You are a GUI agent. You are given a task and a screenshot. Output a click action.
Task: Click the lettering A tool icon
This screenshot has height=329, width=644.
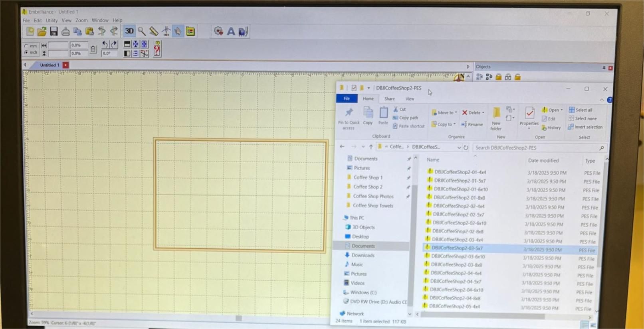click(x=231, y=31)
